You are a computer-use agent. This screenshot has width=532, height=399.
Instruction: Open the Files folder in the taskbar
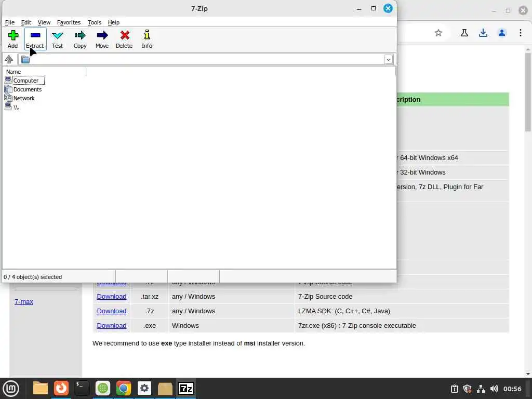pyautogui.click(x=40, y=389)
